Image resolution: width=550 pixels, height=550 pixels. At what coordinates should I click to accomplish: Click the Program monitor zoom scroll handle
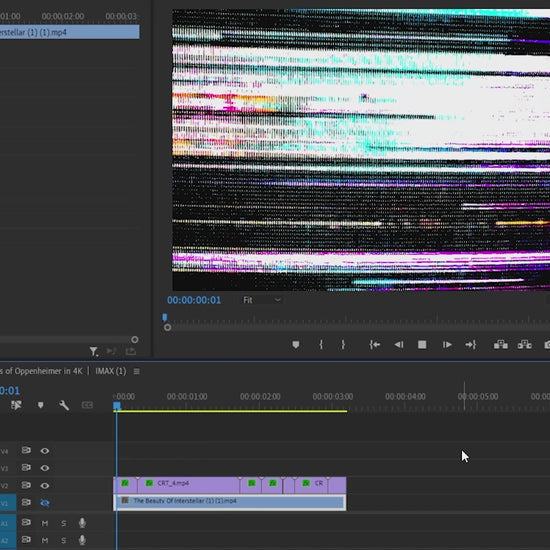pos(167,327)
